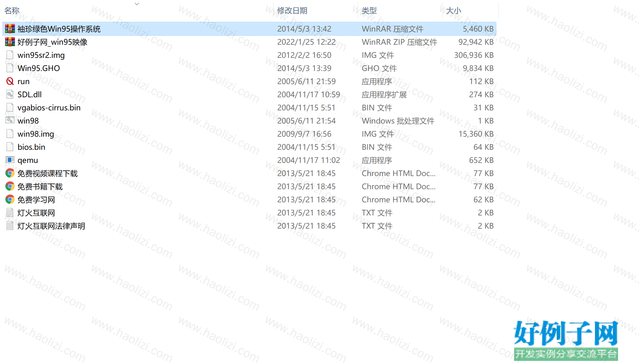Click the file icon of win98.img
Screen dimensions: 639x364
tap(10, 134)
